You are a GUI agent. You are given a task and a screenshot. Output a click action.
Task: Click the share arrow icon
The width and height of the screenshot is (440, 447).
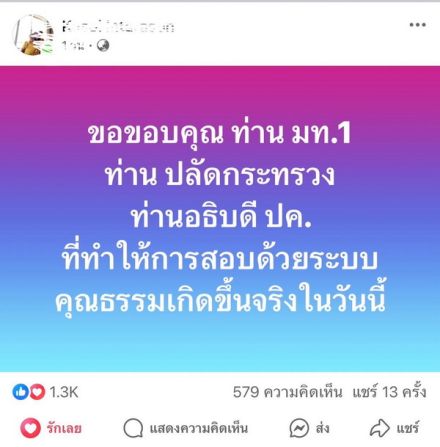pyautogui.click(x=380, y=428)
